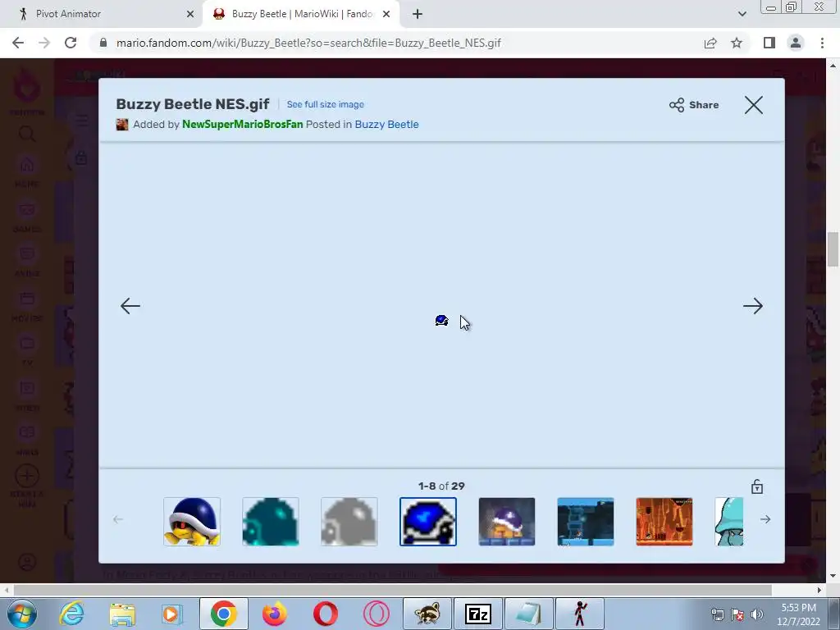Viewport: 840px width, 630px height.
Task: Reload the current page
Action: pos(71,43)
